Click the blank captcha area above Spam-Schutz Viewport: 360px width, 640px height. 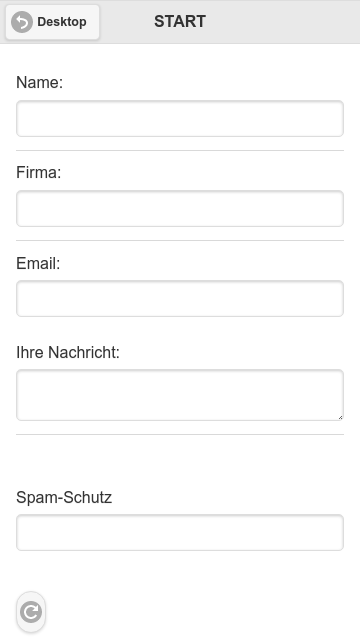tap(180, 461)
